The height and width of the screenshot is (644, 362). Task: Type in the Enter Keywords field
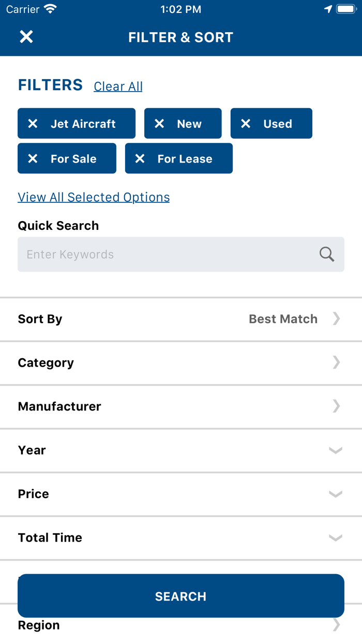tap(165, 254)
